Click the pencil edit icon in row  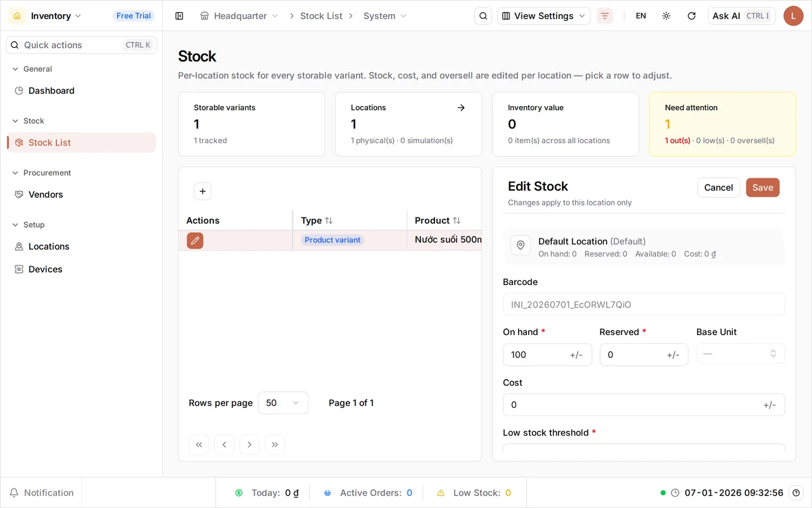tap(195, 240)
